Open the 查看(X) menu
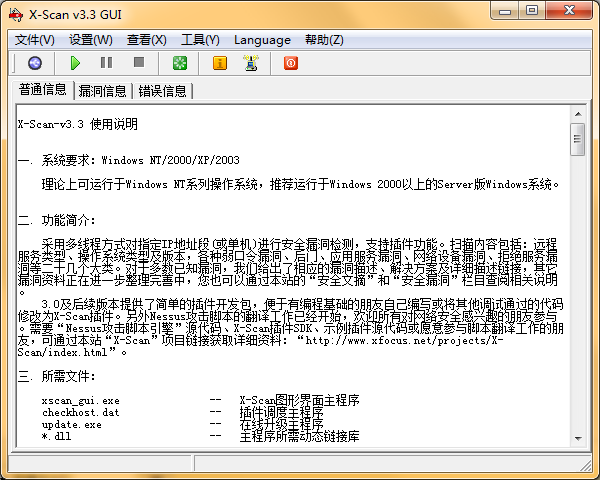The height and width of the screenshot is (480, 600). [147, 40]
